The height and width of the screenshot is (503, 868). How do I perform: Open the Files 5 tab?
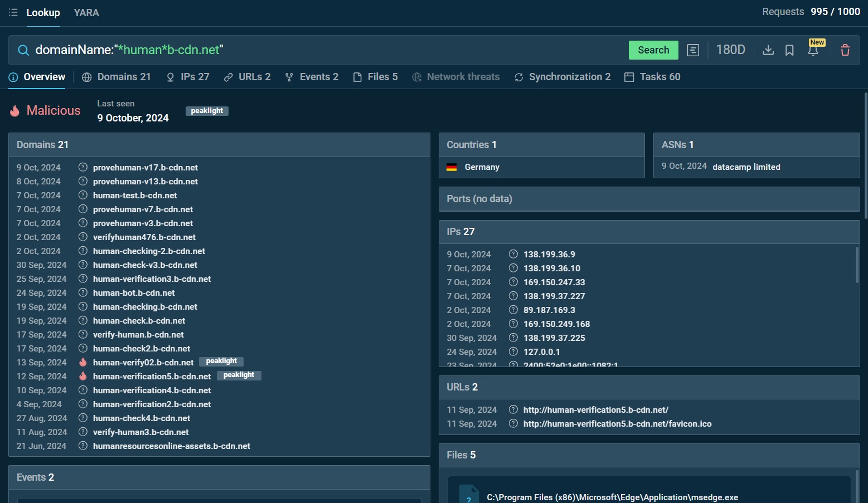click(x=375, y=77)
